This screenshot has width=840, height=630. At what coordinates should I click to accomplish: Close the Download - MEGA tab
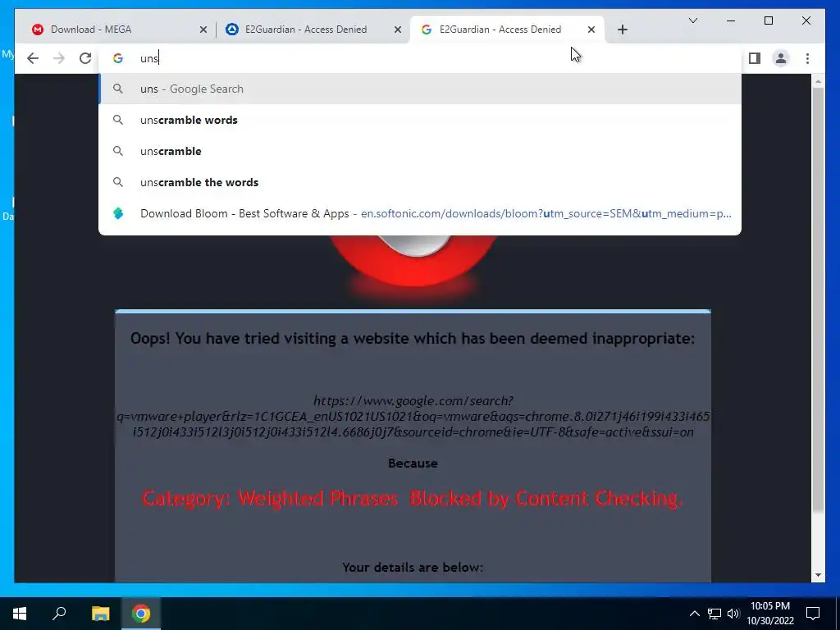(203, 30)
